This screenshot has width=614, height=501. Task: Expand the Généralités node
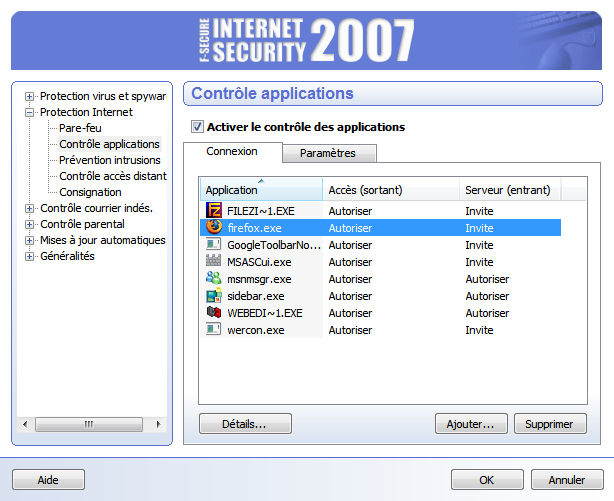tap(29, 257)
